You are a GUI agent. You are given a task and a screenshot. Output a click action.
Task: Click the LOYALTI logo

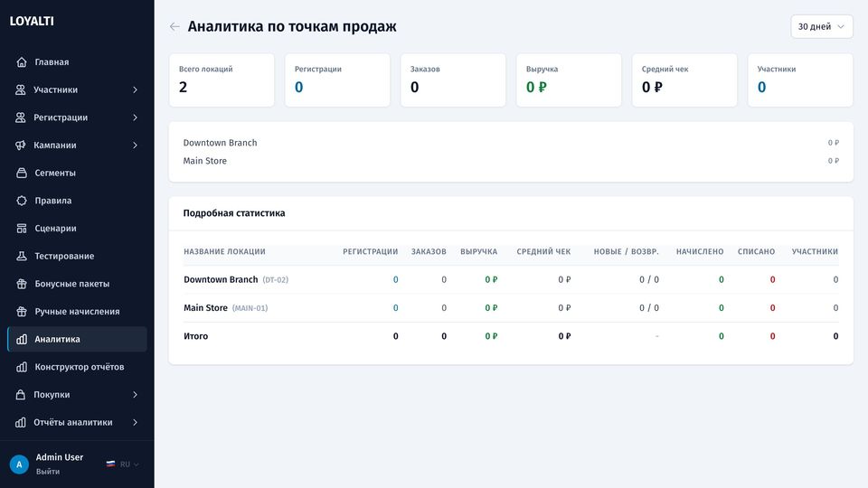pyautogui.click(x=32, y=21)
